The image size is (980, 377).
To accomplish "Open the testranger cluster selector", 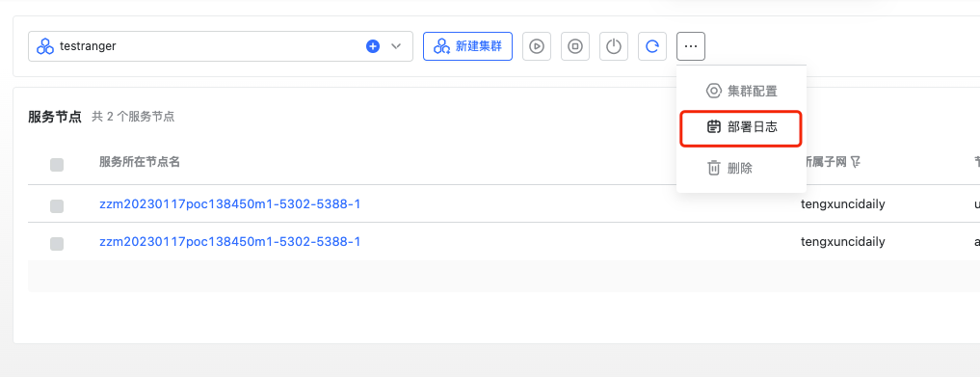I will (220, 46).
